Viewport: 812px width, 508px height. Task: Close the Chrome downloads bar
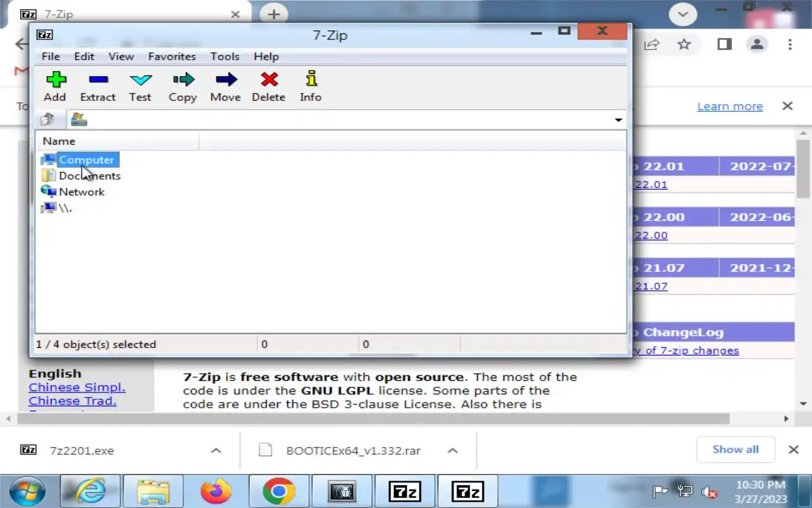pos(793,450)
